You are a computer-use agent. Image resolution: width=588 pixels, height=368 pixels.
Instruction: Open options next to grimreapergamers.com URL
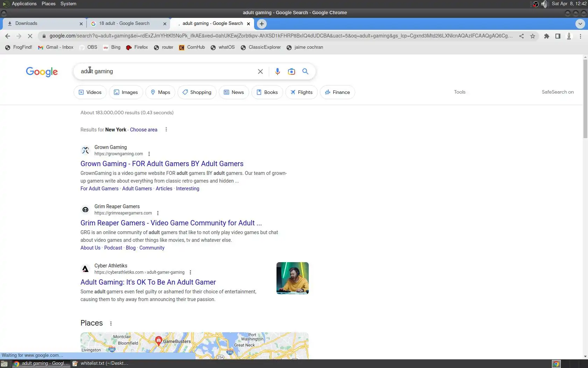tap(158, 213)
